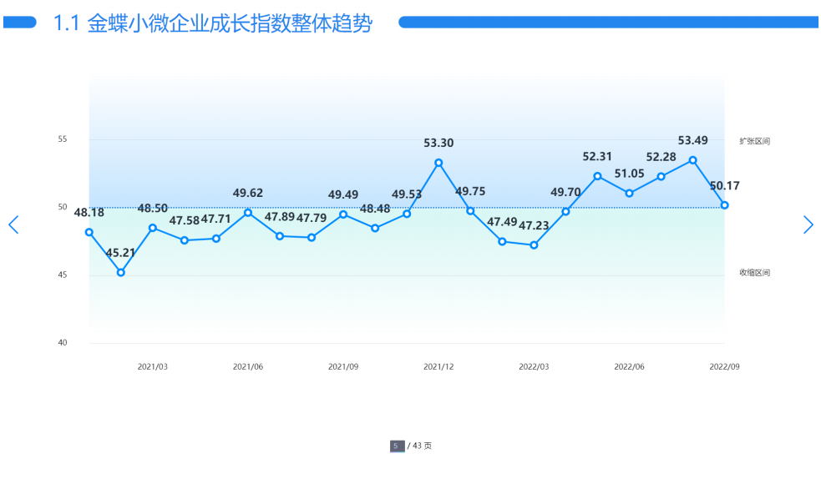
Task: Select the 49.75 data point
Action: click(470, 211)
